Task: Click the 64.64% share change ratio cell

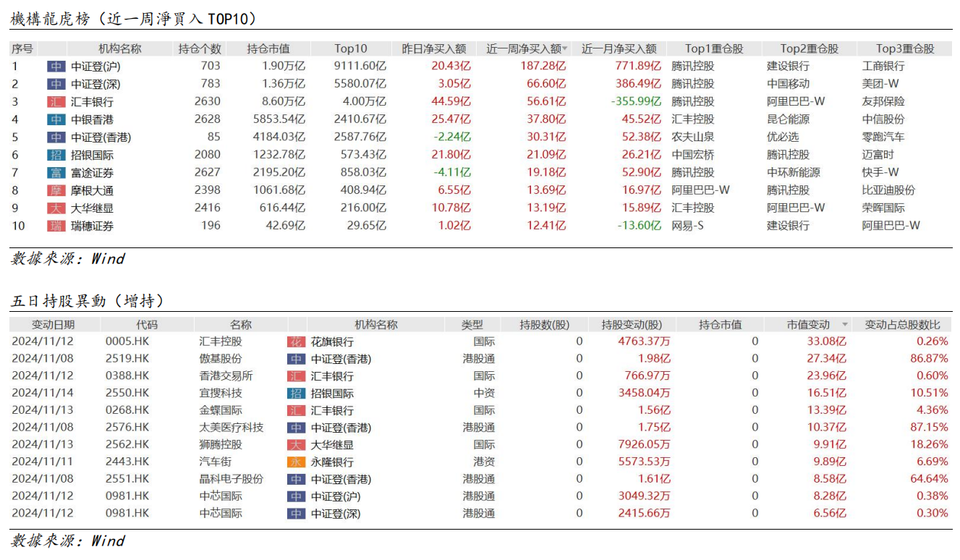Action: click(929, 478)
